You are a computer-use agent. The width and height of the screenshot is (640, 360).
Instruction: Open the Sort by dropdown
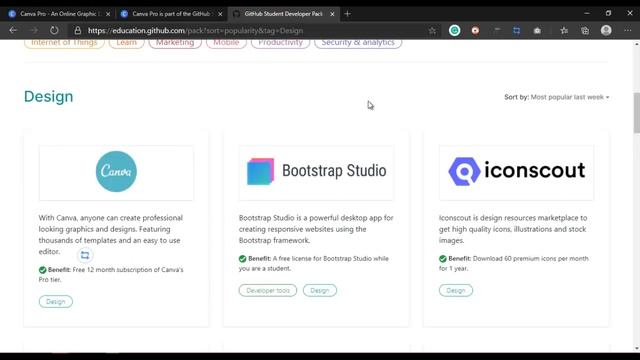tap(557, 97)
